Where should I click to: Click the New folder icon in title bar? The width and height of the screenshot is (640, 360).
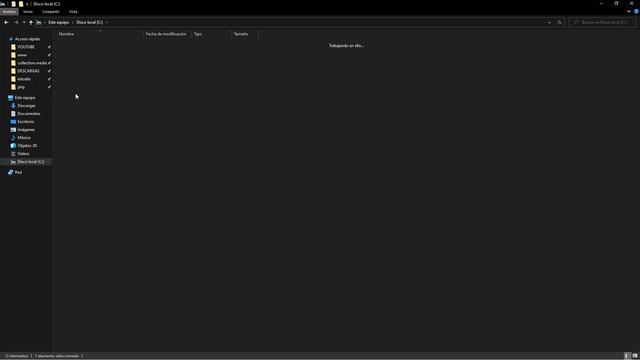(21, 4)
